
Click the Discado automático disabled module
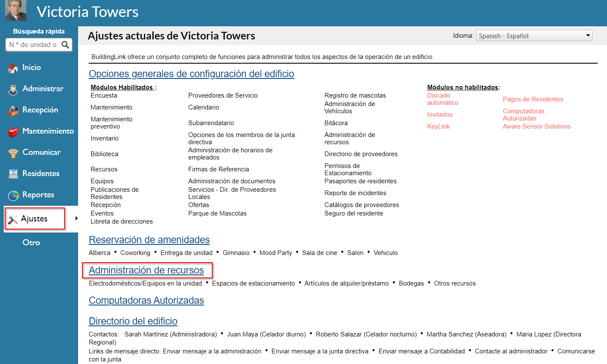click(x=443, y=99)
